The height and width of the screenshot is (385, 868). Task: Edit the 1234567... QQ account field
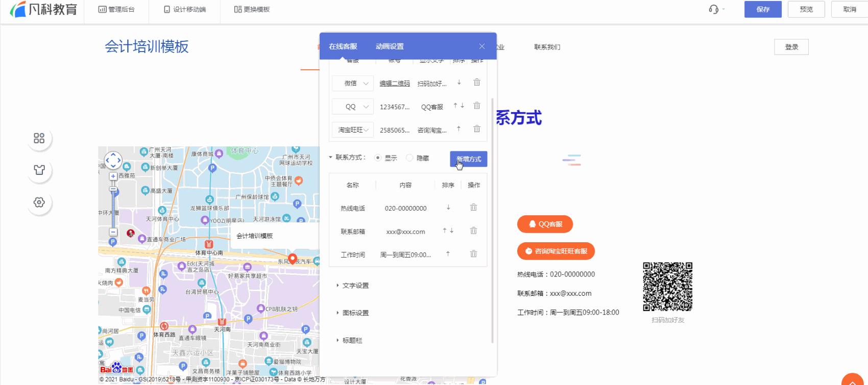395,107
